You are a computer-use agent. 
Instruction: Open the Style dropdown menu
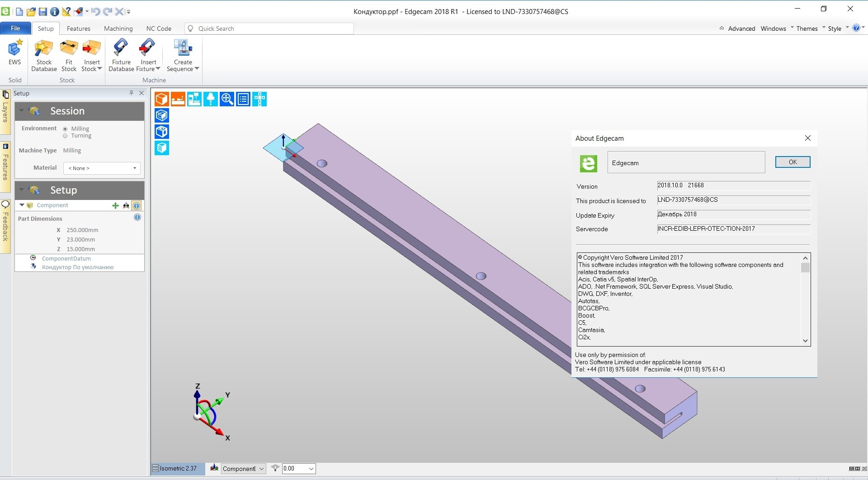tap(838, 29)
